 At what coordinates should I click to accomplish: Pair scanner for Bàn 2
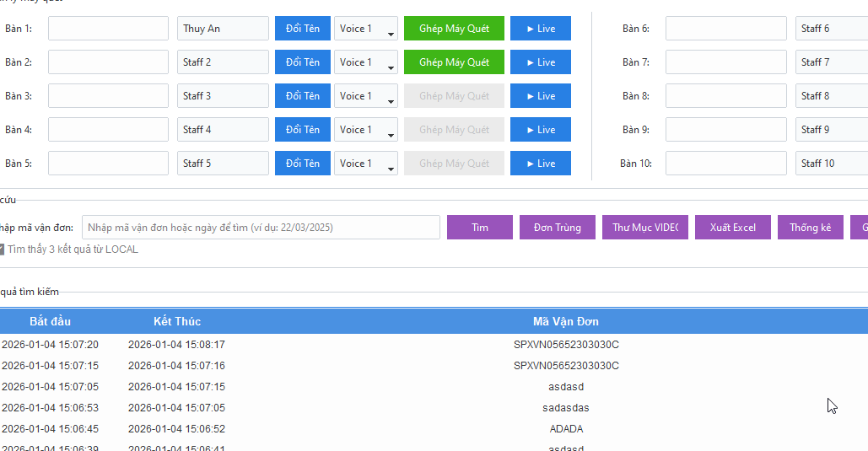point(454,62)
